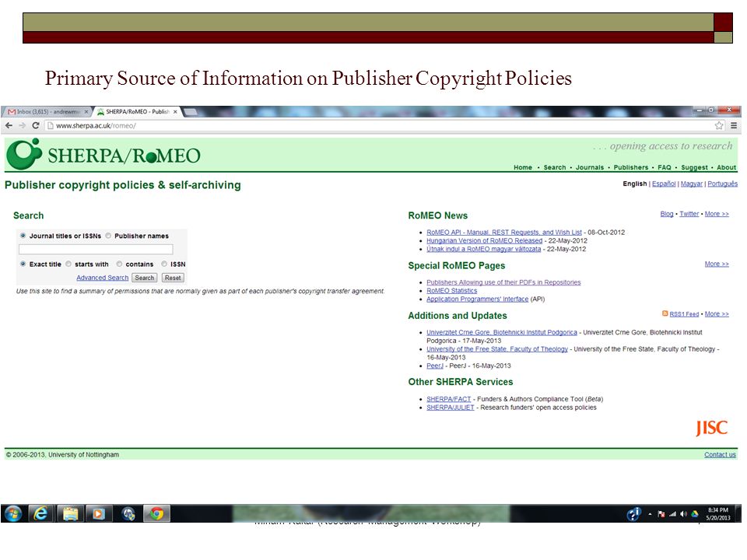Viewport: 747px width, 560px height.
Task: Choose Exact title radio option
Action: click(x=23, y=264)
